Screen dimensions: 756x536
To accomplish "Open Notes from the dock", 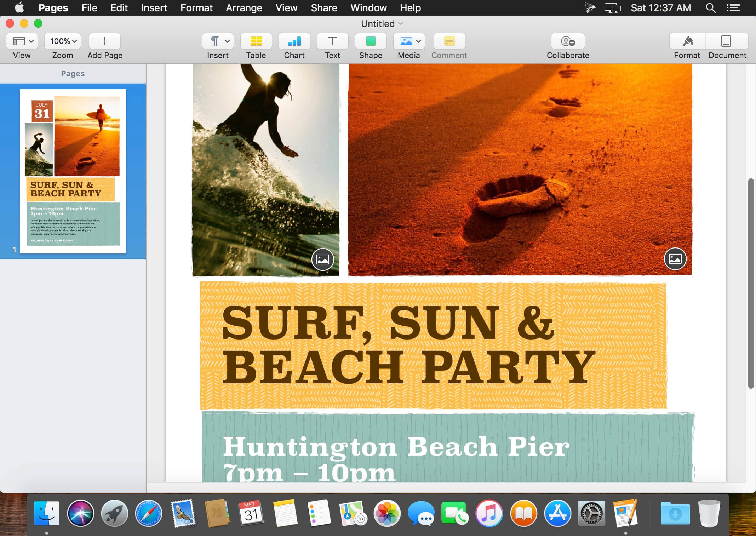I will click(x=285, y=513).
